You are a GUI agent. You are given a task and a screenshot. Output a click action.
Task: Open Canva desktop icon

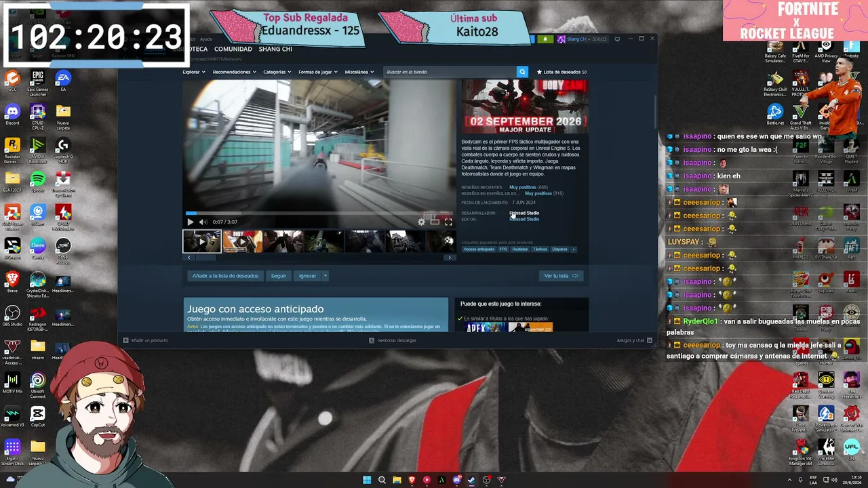[x=38, y=247]
